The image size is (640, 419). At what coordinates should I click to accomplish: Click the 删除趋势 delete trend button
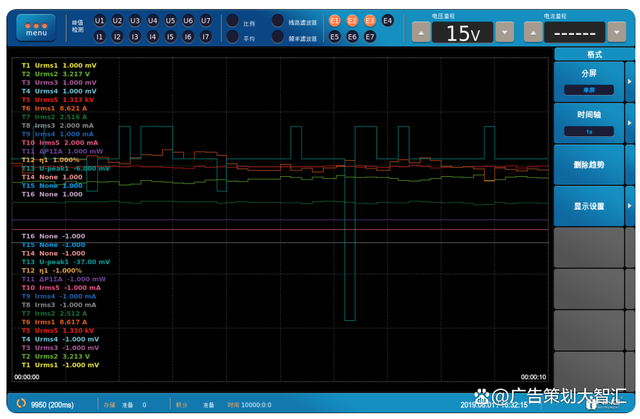click(589, 165)
